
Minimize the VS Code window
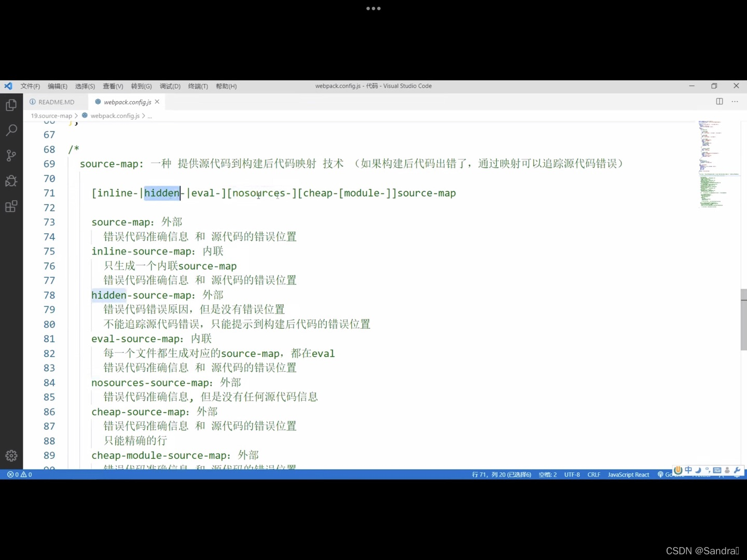(691, 86)
